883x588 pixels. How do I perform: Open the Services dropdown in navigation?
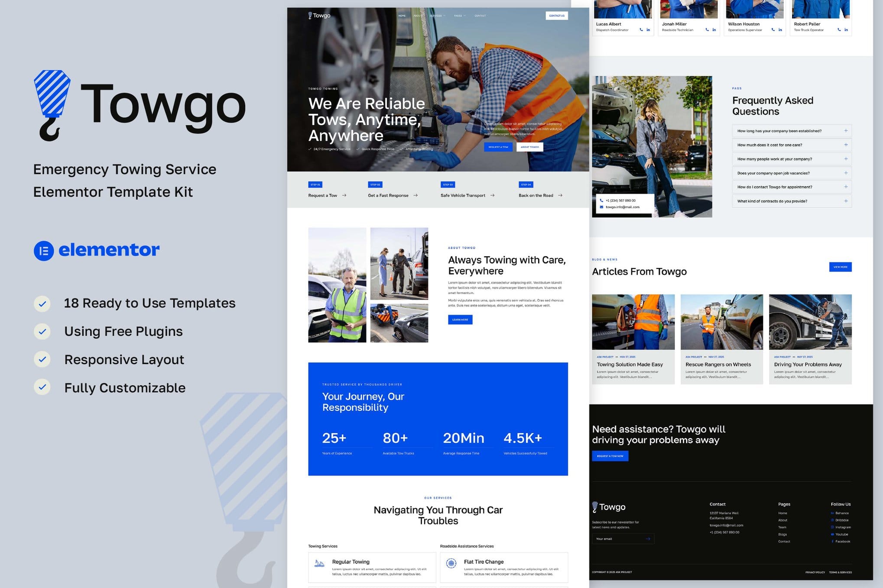(x=437, y=16)
